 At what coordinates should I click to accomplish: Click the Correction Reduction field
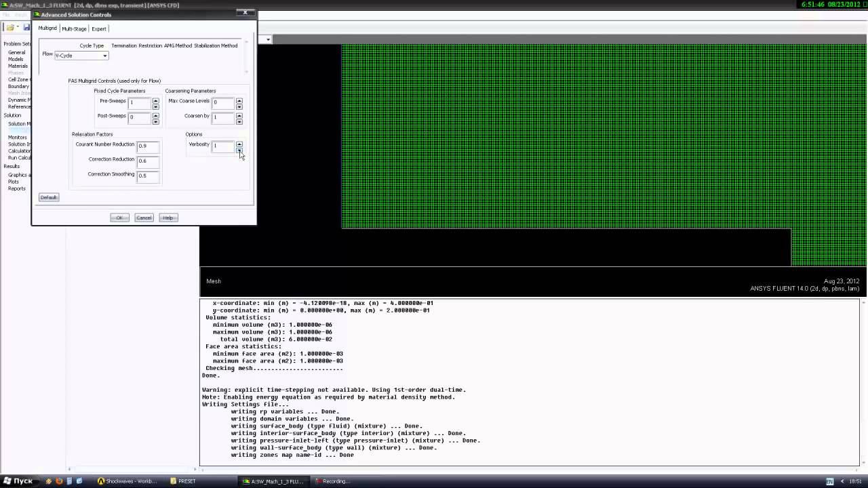(148, 161)
